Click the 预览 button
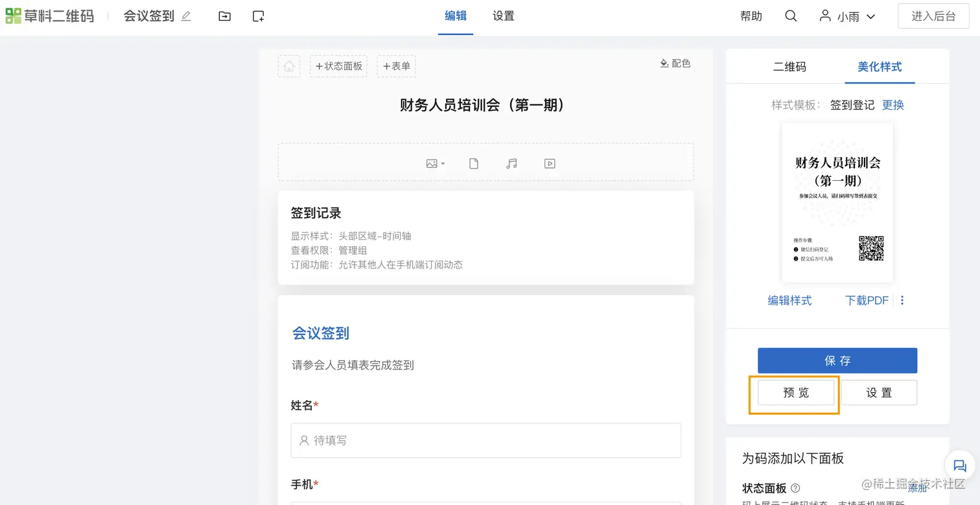 (796, 393)
